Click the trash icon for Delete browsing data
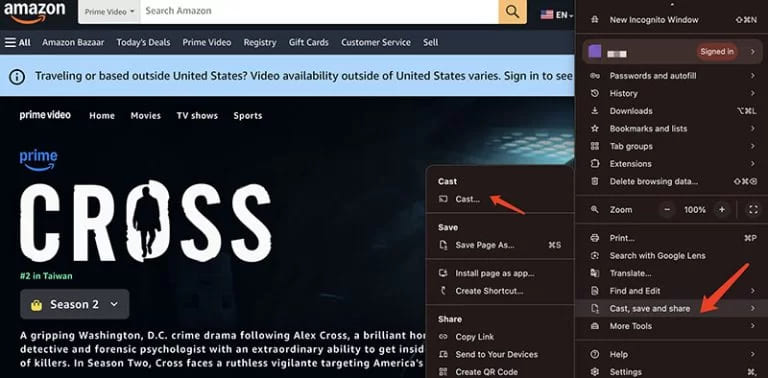 pyautogui.click(x=595, y=181)
